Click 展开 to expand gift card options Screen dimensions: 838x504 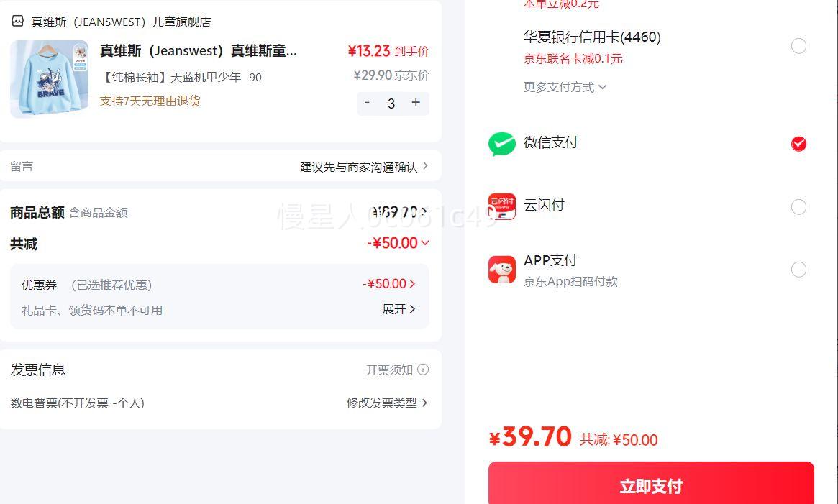(x=398, y=309)
